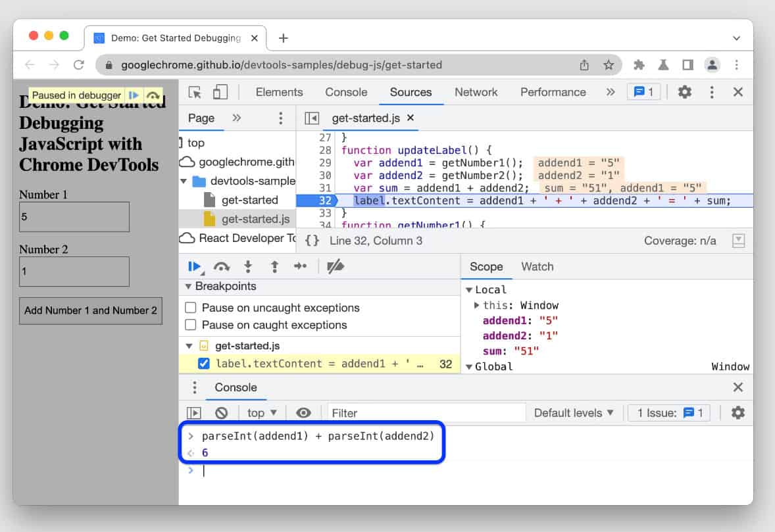
Task: Open DevTools settings gear
Action: 685,92
